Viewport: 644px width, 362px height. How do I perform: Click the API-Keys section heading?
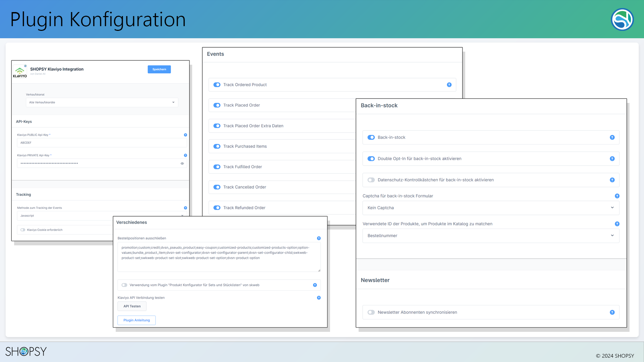pyautogui.click(x=24, y=122)
